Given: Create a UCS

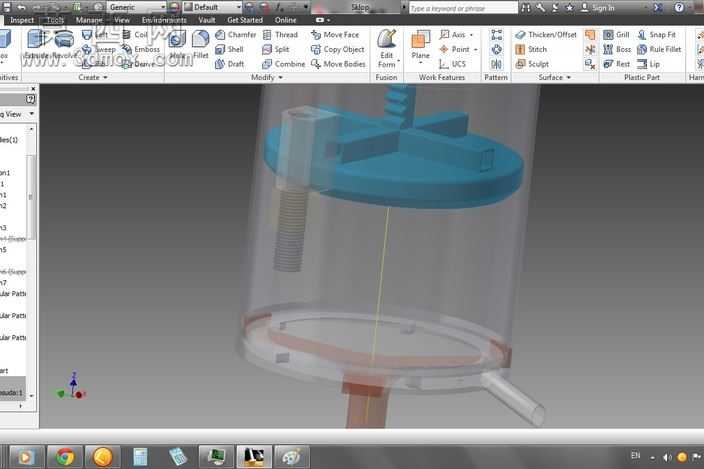Looking at the screenshot, I should coord(452,64).
